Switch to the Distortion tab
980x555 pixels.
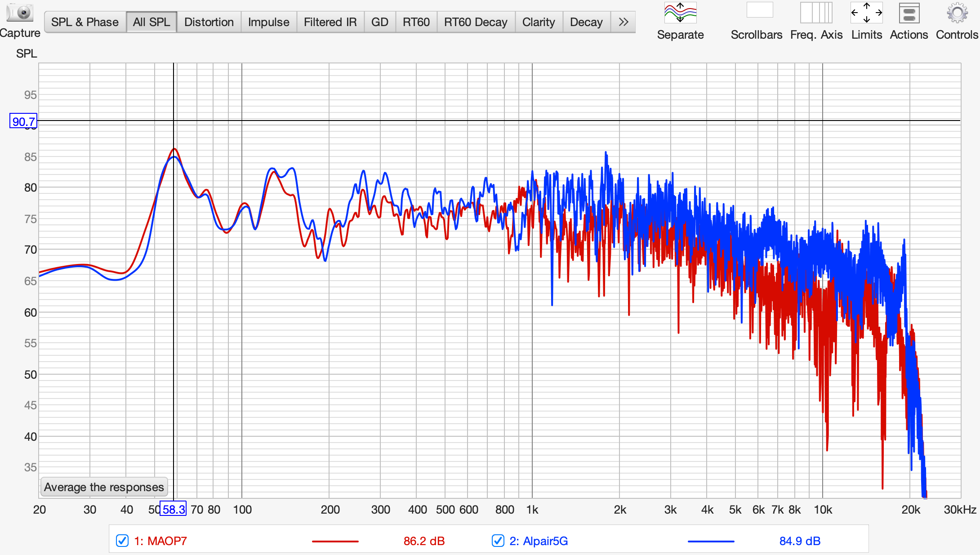209,22
